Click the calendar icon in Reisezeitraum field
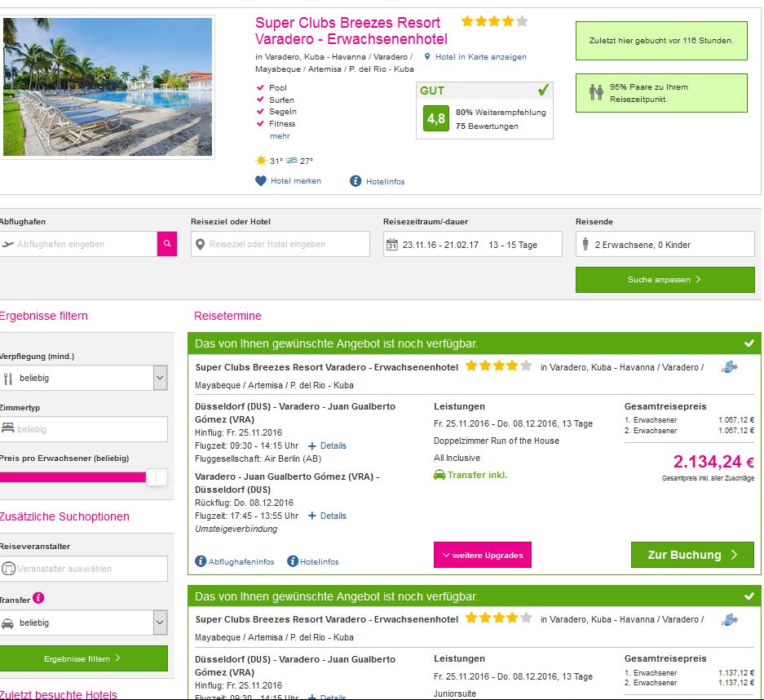 pos(391,244)
